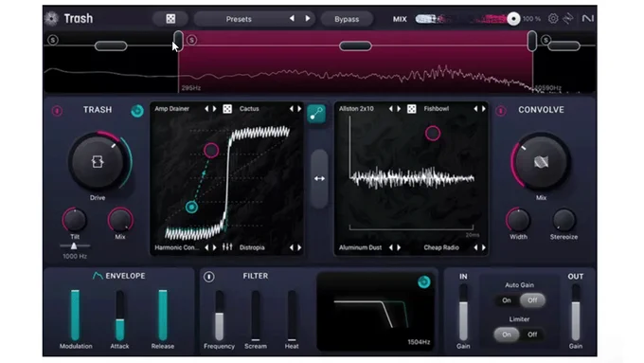The width and height of the screenshot is (644, 363).
Task: Go to the previous preset
Action: (x=292, y=19)
